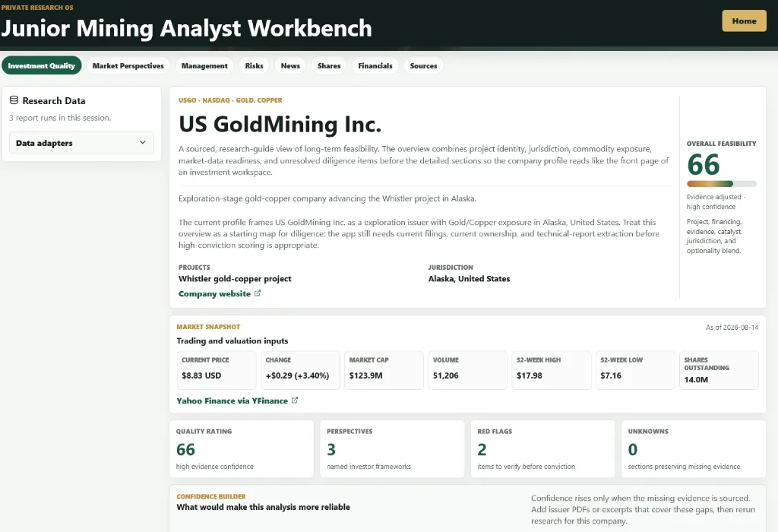This screenshot has height=532, width=778.
Task: Click the Red Flags 2 card
Action: pos(542,449)
